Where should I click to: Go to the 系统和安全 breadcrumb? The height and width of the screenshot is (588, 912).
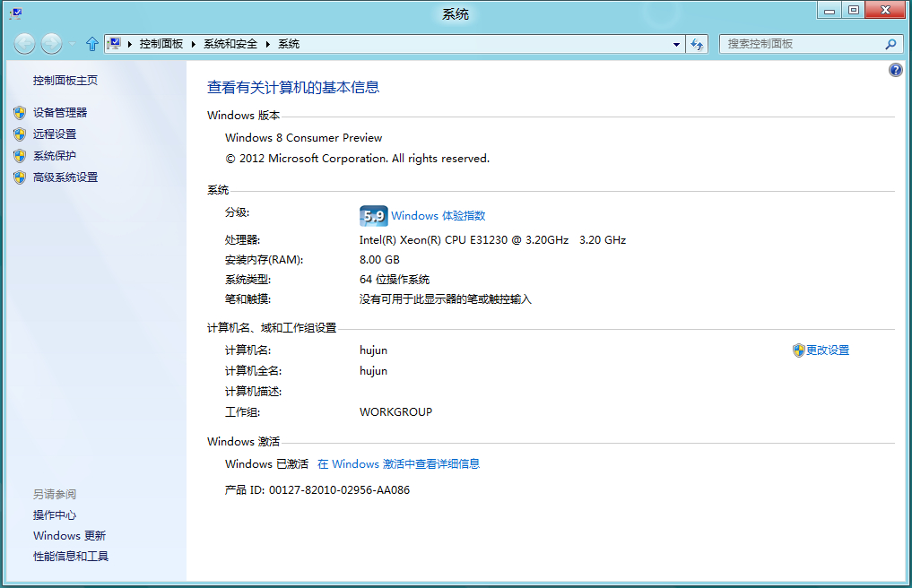pyautogui.click(x=230, y=44)
